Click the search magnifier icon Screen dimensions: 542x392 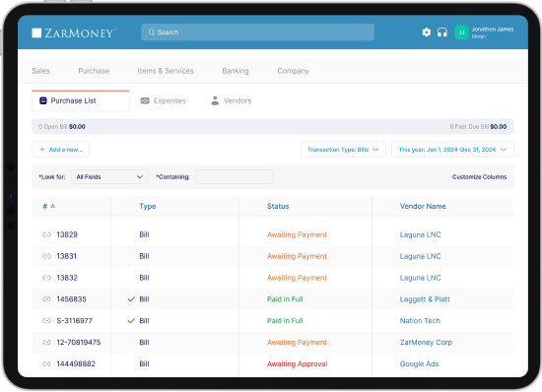(x=152, y=33)
